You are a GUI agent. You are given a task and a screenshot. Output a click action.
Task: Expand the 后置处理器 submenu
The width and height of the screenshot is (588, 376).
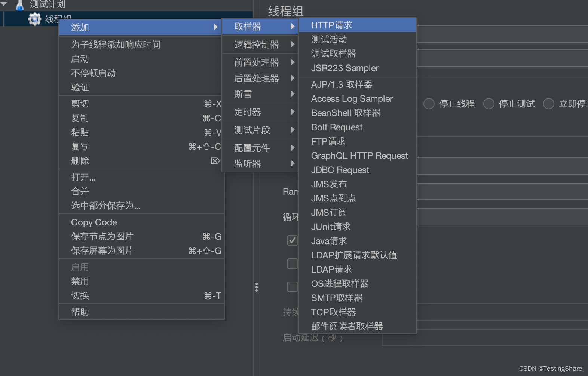pyautogui.click(x=260, y=78)
